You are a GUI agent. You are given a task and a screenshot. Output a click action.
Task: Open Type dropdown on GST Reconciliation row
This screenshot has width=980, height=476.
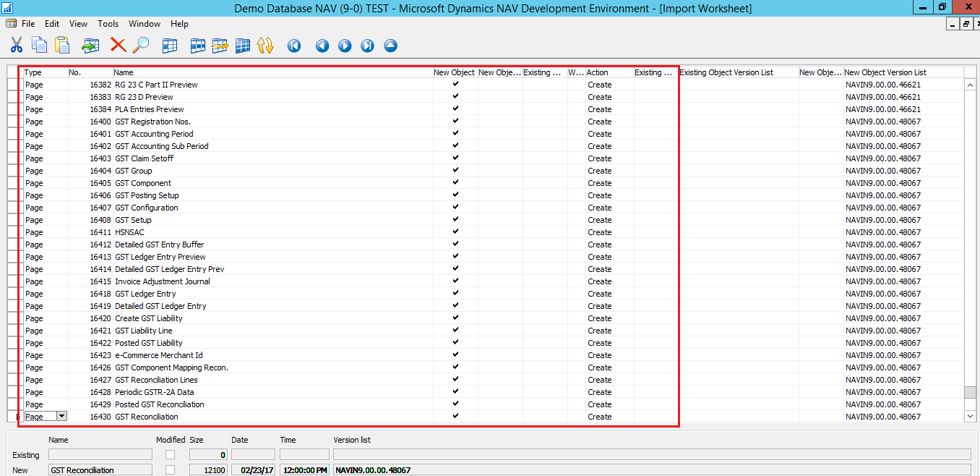62,416
